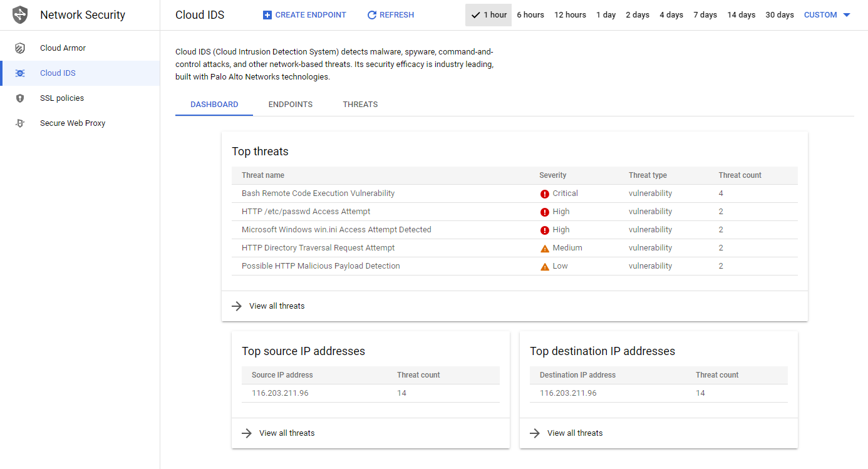Screen dimensions: 868x469
Task: Click the Threat name column header
Action: coord(263,175)
